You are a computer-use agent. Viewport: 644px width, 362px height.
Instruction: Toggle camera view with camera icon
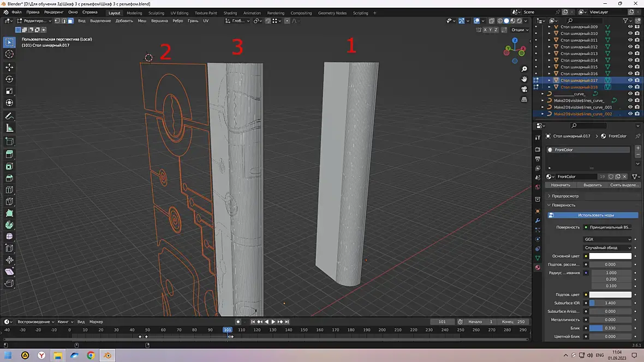(524, 89)
